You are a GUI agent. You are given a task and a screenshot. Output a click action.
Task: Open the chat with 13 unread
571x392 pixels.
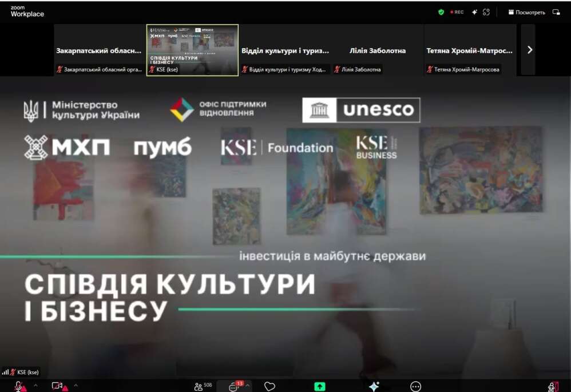click(x=235, y=386)
